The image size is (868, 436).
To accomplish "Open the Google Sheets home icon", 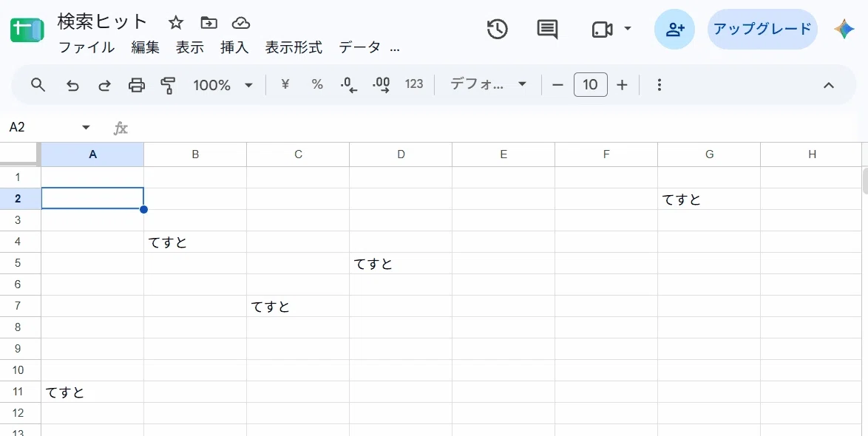I will [x=27, y=30].
